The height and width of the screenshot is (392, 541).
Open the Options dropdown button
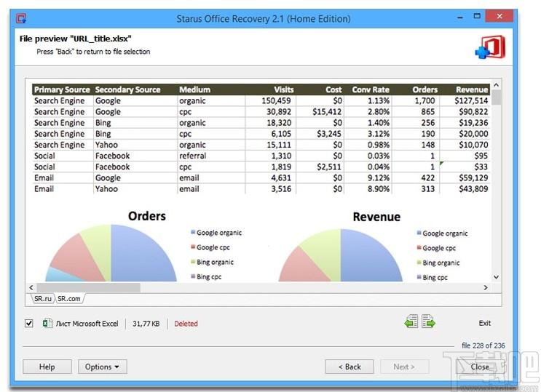(x=103, y=367)
